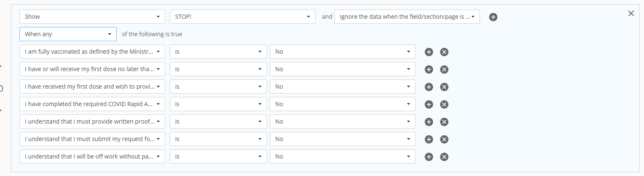Remove the 'first dose no later than' condition

click(x=444, y=69)
